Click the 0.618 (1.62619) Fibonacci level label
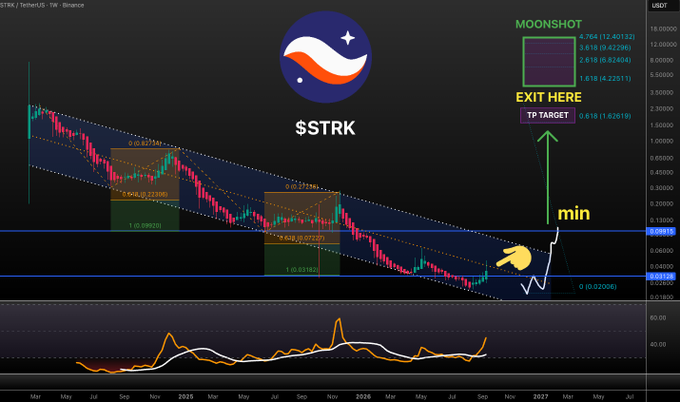Image resolution: width=680 pixels, height=402 pixels. (605, 116)
